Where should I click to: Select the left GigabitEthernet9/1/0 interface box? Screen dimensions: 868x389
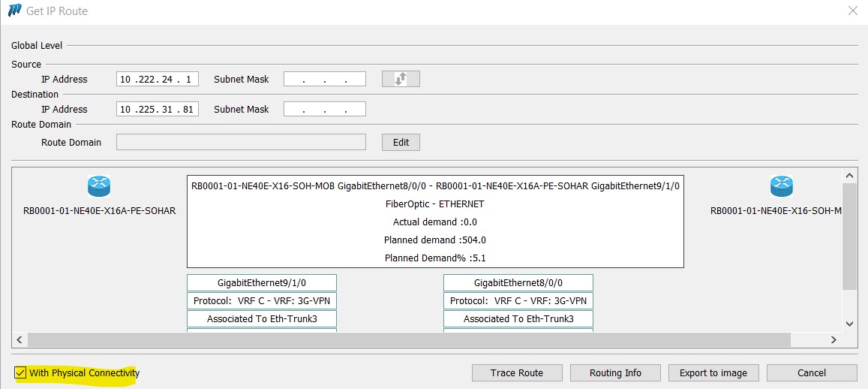tap(262, 283)
